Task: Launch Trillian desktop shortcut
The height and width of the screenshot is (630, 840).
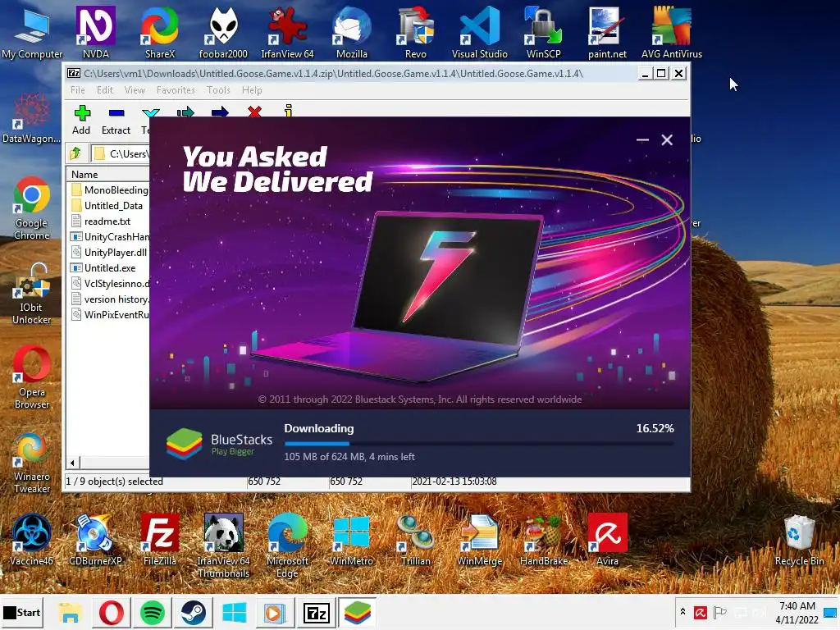Action: coord(416,540)
